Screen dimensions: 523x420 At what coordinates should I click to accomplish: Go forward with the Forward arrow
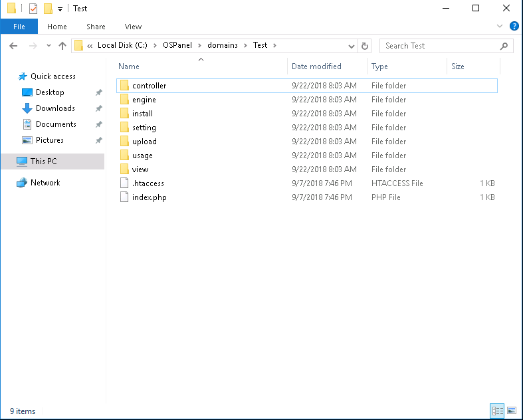pyautogui.click(x=33, y=46)
